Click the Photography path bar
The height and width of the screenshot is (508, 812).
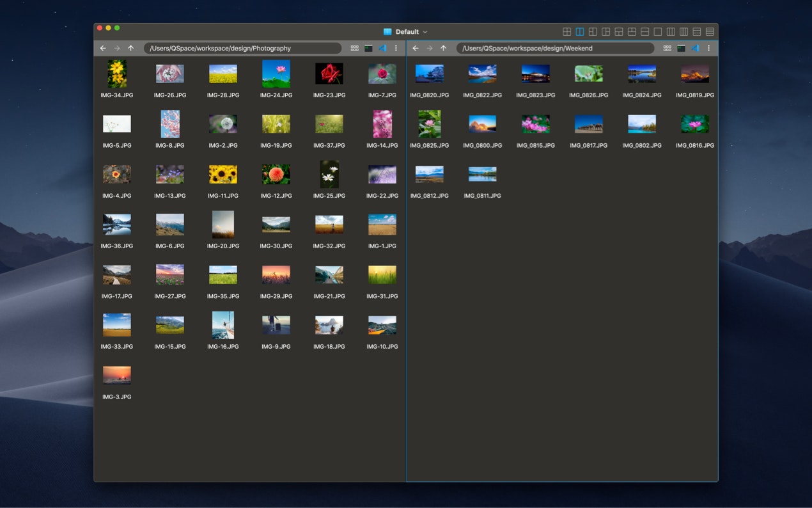(x=243, y=48)
